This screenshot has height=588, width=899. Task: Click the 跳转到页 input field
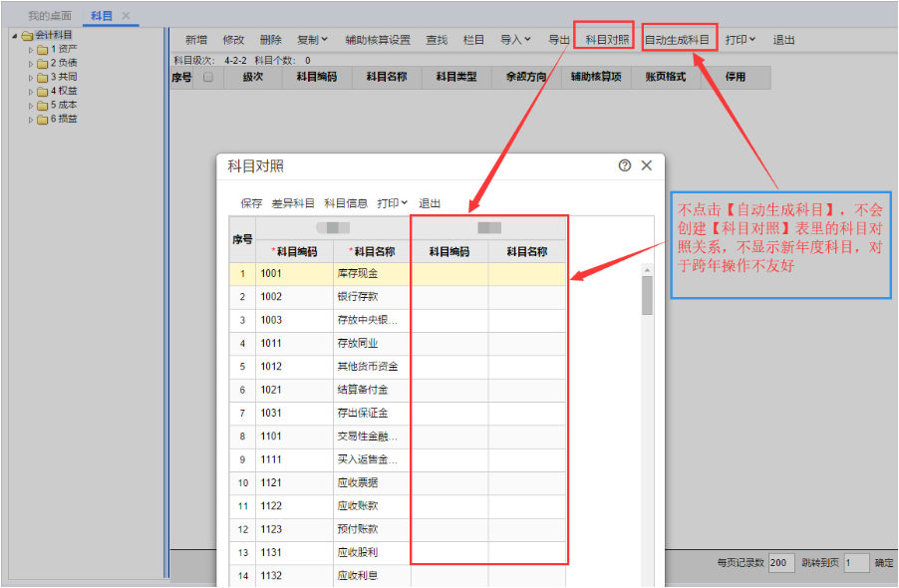tap(856, 563)
